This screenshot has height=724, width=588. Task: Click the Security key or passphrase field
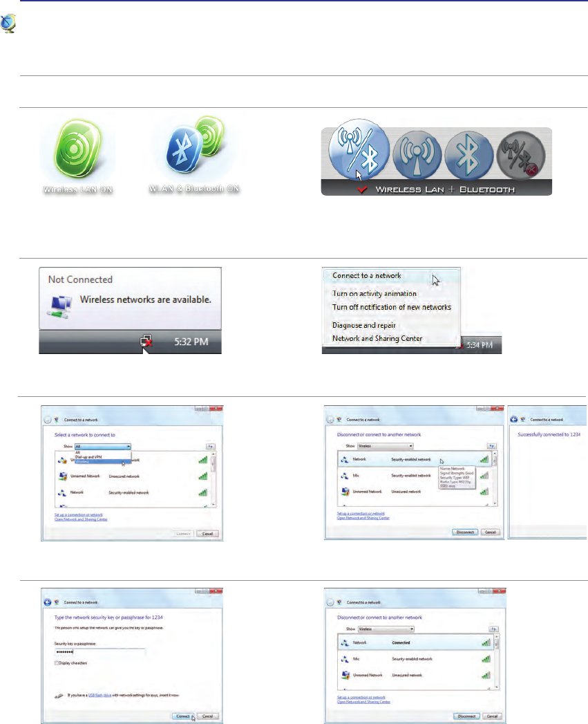pyautogui.click(x=99, y=652)
